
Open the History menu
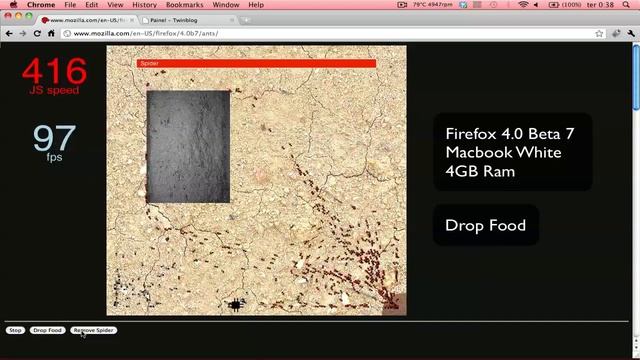click(x=144, y=5)
